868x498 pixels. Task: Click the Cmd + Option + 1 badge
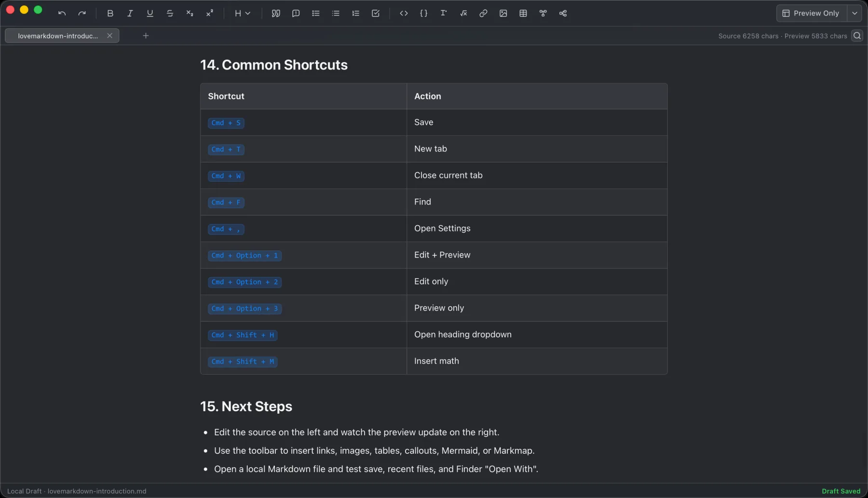tap(245, 256)
